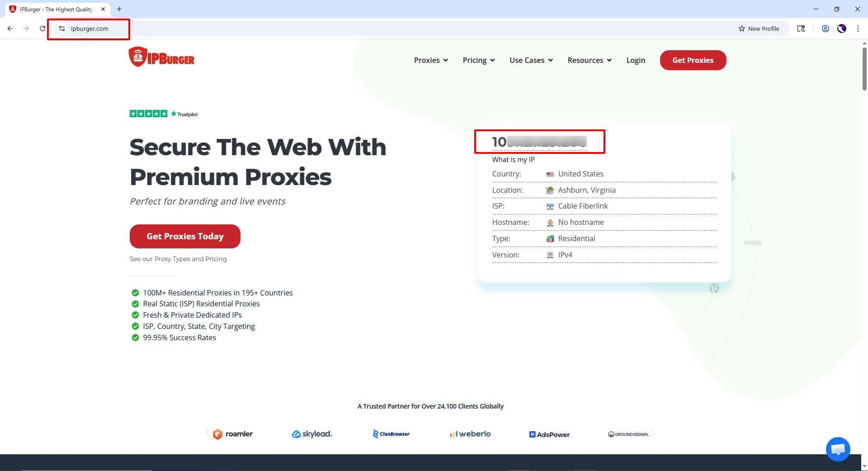Open a new browser tab
Screen dimensions: 868x471
[119, 9]
